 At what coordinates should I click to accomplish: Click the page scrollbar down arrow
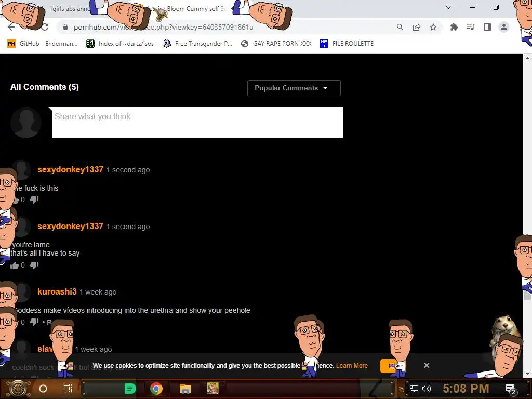coord(527,374)
